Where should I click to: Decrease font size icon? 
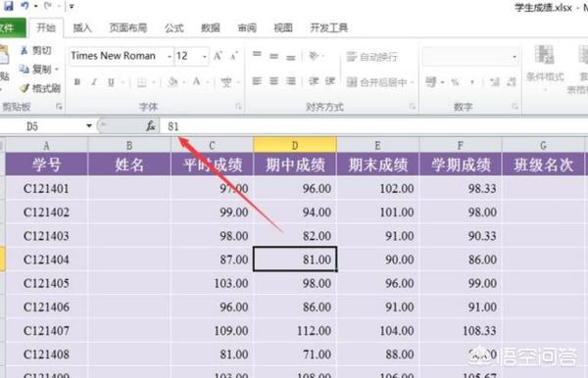tap(234, 56)
